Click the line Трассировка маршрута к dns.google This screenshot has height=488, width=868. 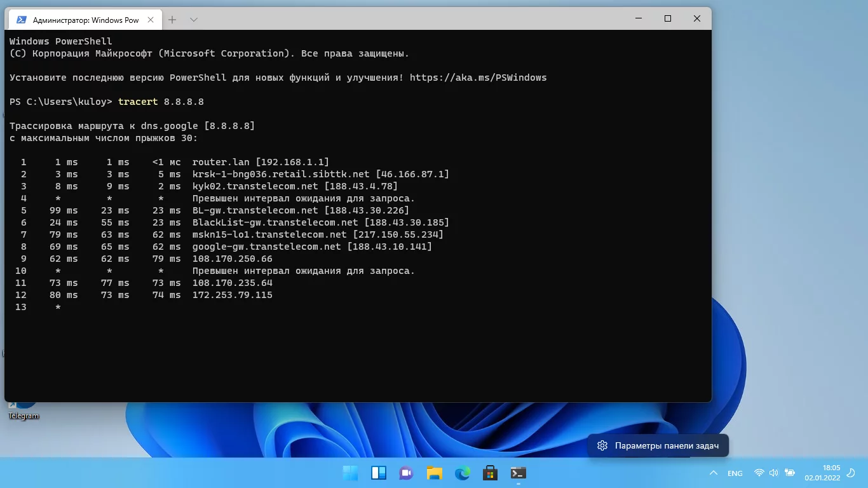(x=132, y=126)
